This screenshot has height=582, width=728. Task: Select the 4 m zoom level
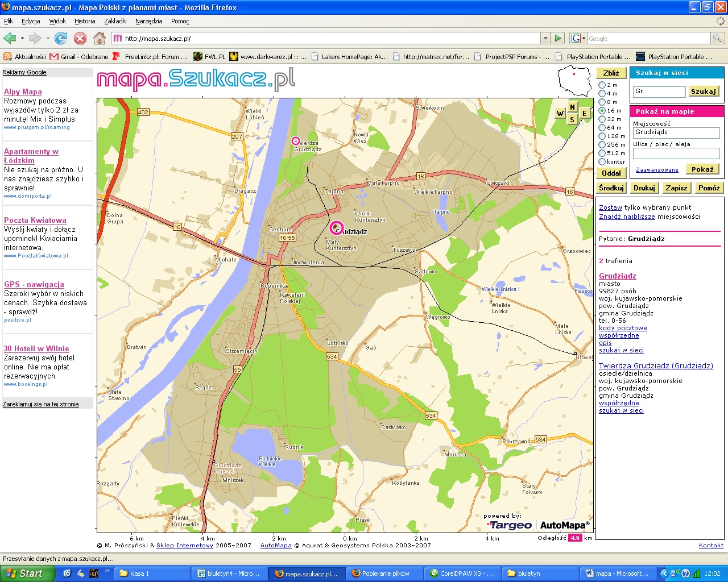point(602,94)
